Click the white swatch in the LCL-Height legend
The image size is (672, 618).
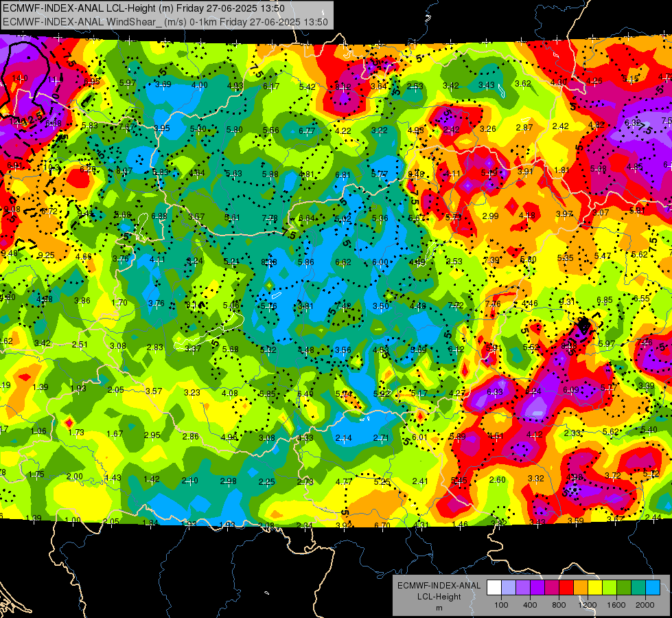pyautogui.click(x=494, y=588)
